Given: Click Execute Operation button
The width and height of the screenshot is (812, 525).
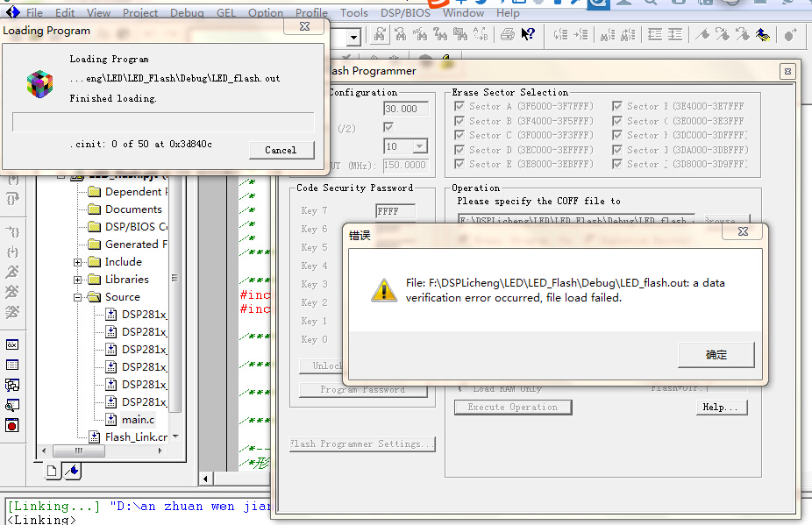Looking at the screenshot, I should pyautogui.click(x=513, y=407).
